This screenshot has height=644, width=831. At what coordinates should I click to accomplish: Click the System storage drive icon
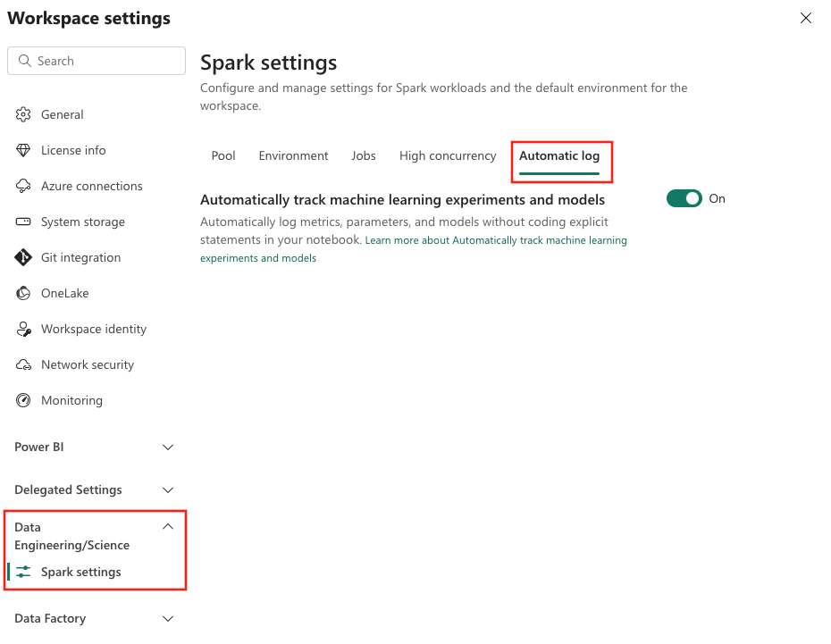pos(23,222)
